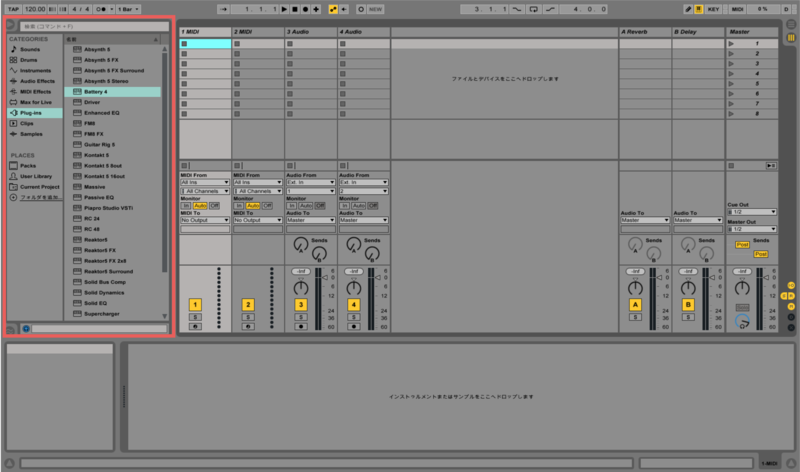Viewport: 800px width, 472px height.
Task: Click the Samples category icon
Action: click(x=13, y=134)
